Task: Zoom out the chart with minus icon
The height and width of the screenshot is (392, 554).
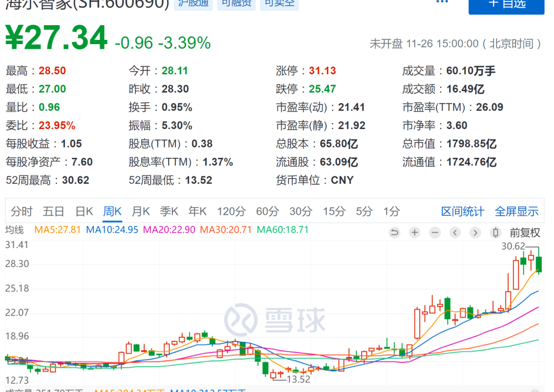Action: coord(435,233)
